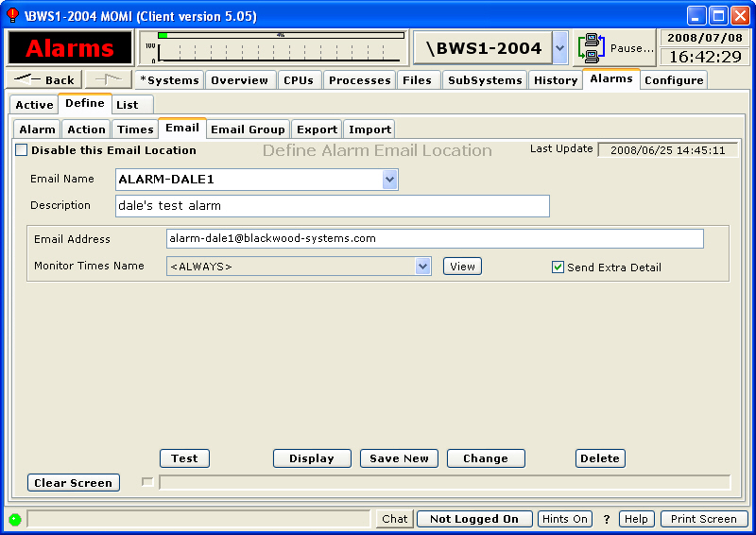The height and width of the screenshot is (535, 756).
Task: Click the Test button
Action: tap(184, 458)
